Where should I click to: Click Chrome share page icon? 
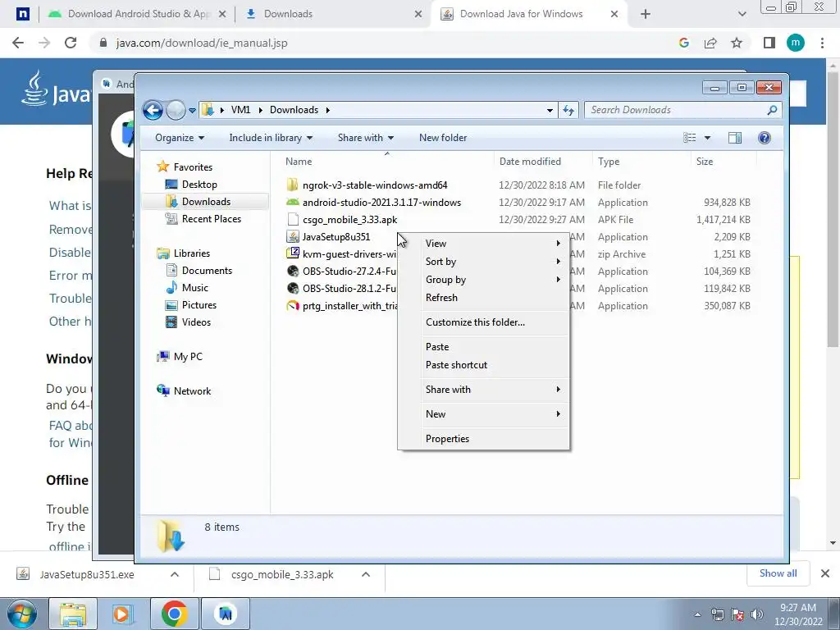710,43
